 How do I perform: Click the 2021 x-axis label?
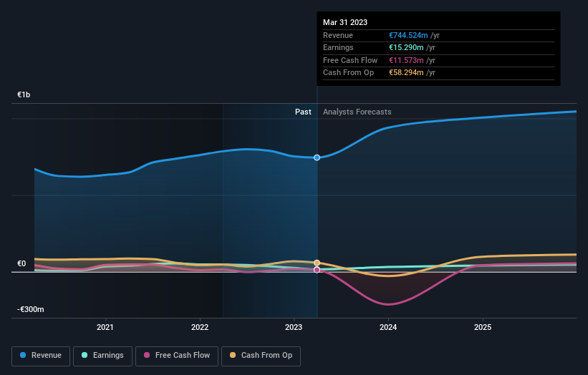[x=105, y=328]
